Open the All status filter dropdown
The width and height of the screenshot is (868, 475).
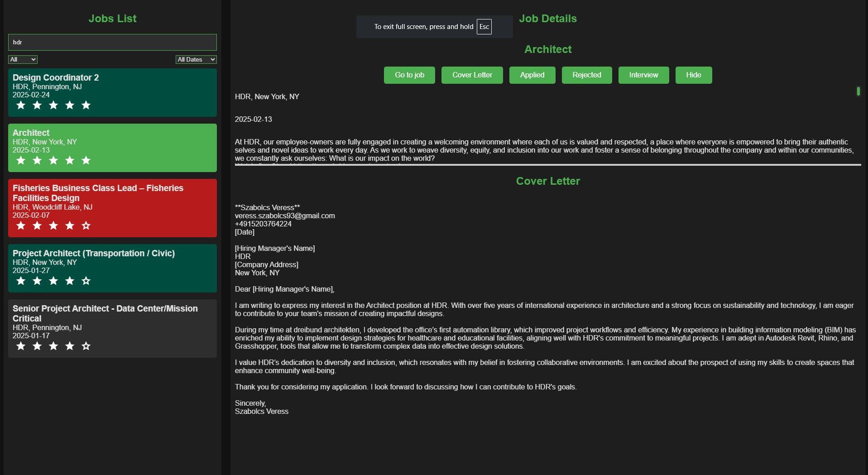[x=23, y=59]
